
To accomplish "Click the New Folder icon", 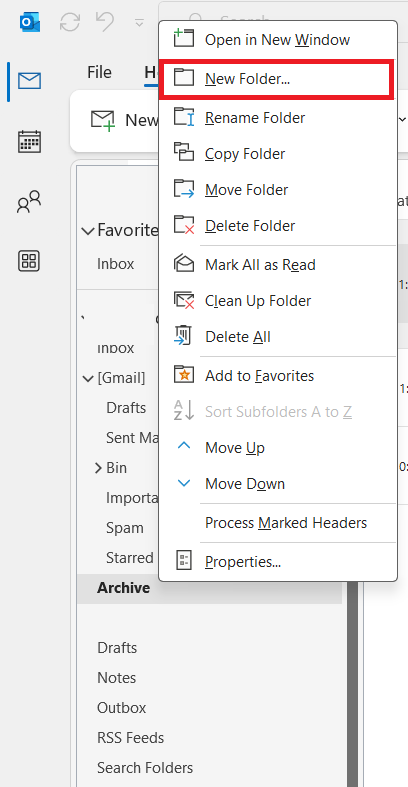I will (184, 78).
